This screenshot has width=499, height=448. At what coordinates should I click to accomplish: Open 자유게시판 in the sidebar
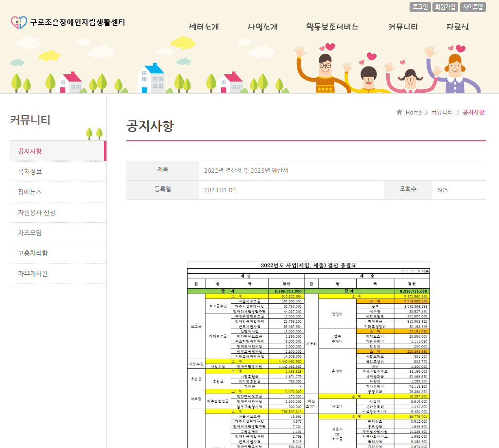point(33,274)
